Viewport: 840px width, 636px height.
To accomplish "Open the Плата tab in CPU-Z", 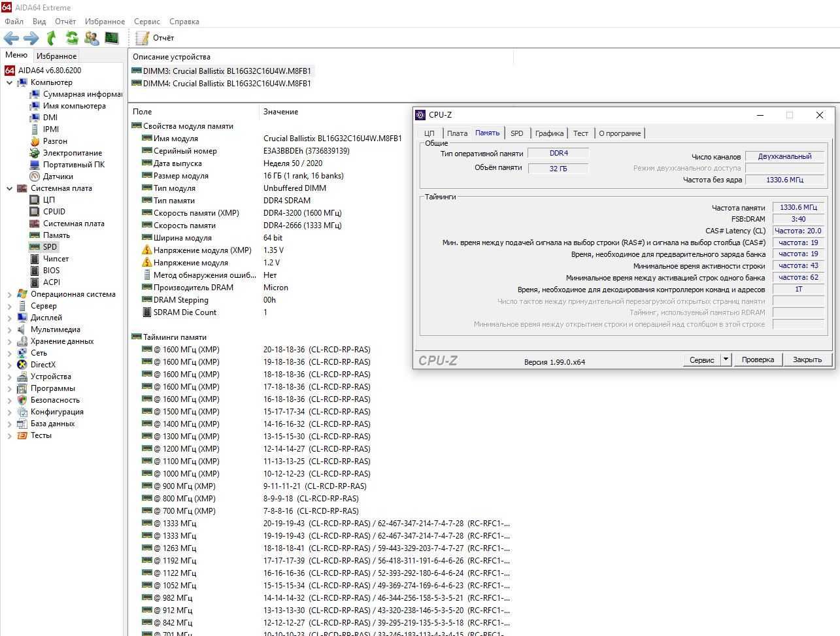I will [x=458, y=133].
